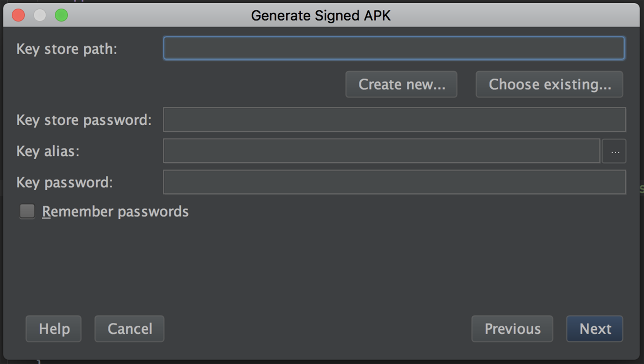Enable the Remember passwords checkbox
This screenshot has width=644, height=364.
click(x=27, y=211)
